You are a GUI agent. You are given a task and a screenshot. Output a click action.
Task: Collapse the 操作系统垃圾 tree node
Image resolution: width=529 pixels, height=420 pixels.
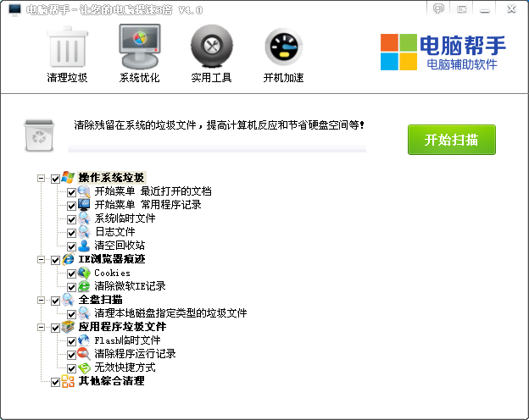[x=41, y=179]
